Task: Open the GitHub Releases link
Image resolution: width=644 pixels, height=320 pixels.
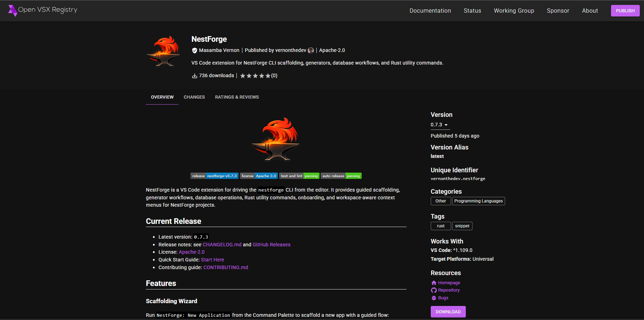Action: [x=271, y=245]
